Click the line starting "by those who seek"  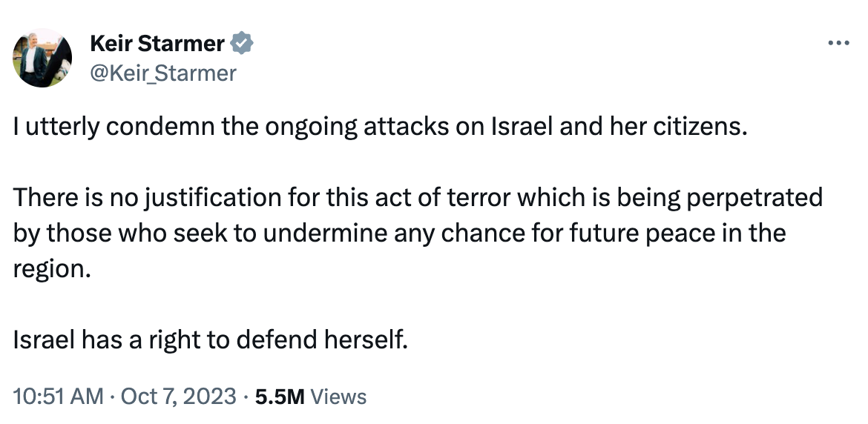click(x=399, y=233)
